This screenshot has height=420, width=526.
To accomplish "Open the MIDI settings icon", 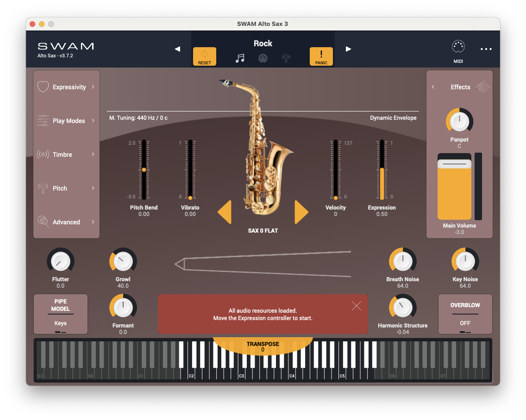I will (458, 47).
